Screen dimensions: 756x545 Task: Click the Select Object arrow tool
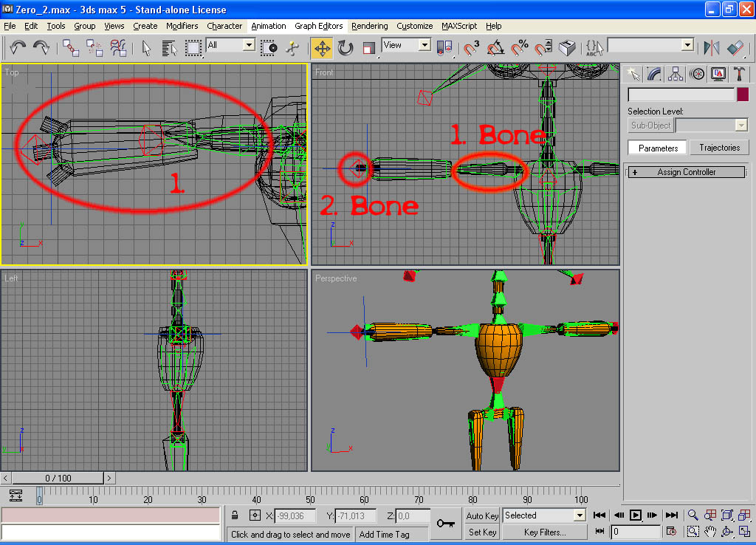(x=146, y=48)
